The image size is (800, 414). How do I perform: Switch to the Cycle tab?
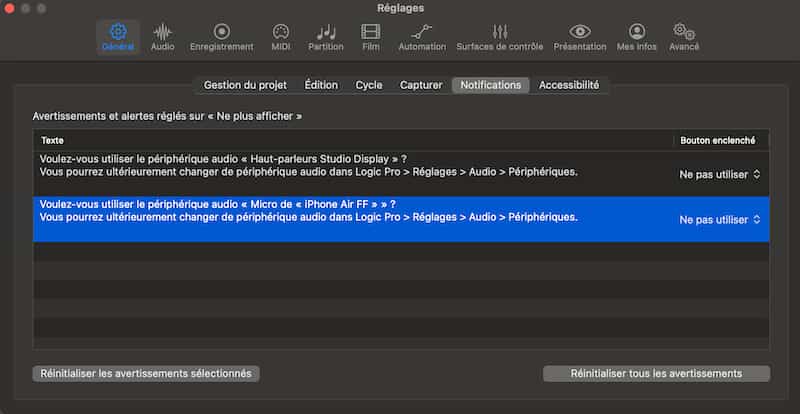(x=369, y=85)
